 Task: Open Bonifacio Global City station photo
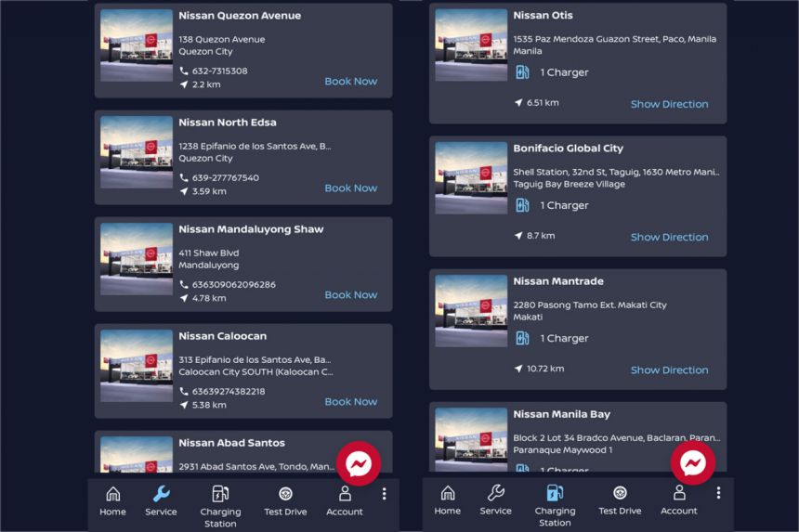(x=471, y=178)
